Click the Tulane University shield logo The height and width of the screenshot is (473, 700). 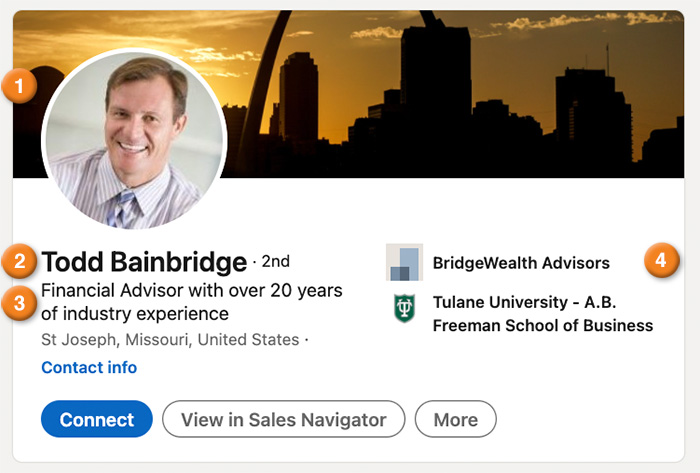point(404,310)
